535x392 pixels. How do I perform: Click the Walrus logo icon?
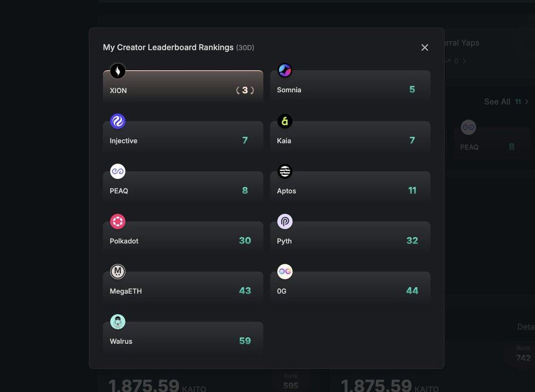[x=118, y=322]
